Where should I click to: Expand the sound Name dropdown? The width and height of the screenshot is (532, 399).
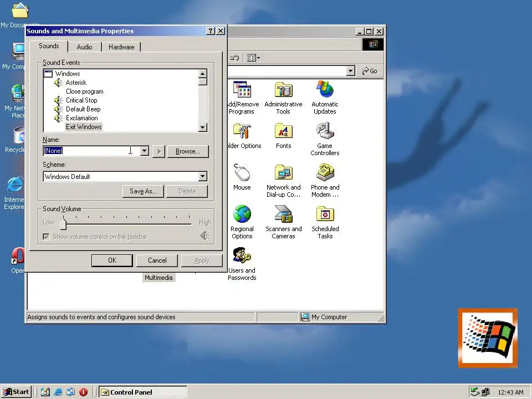(x=145, y=151)
